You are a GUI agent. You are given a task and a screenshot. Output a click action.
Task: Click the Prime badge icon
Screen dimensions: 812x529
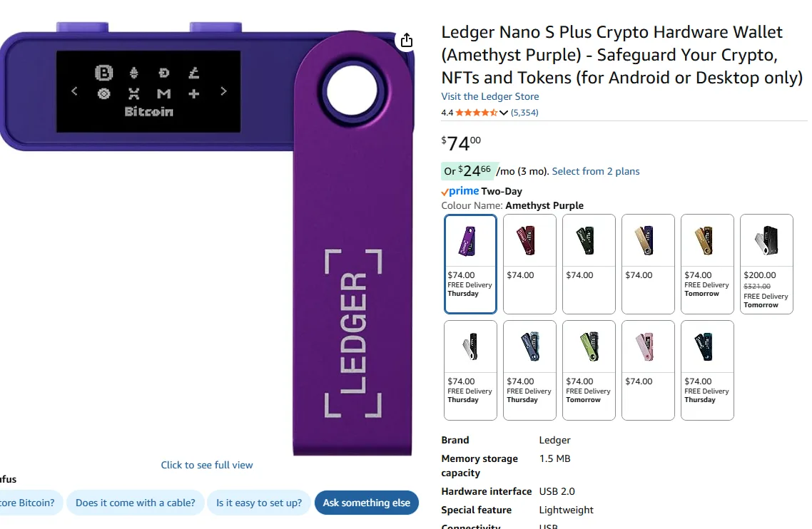click(x=460, y=191)
